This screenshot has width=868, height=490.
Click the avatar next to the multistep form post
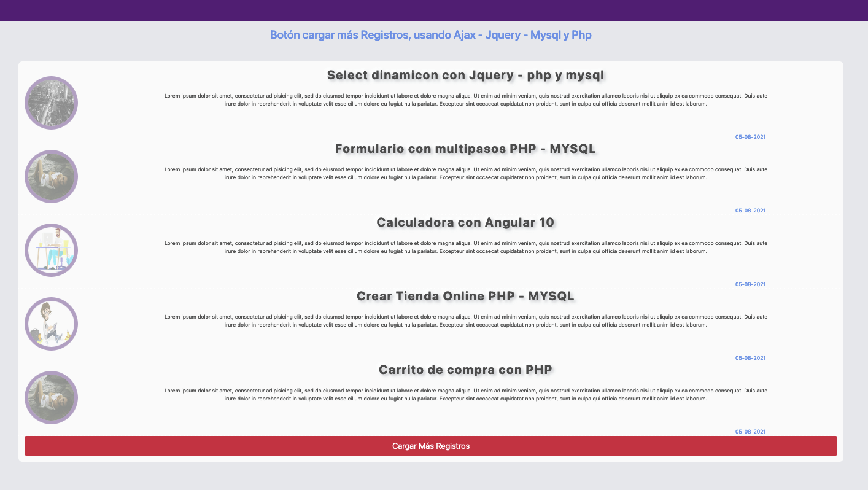point(51,176)
